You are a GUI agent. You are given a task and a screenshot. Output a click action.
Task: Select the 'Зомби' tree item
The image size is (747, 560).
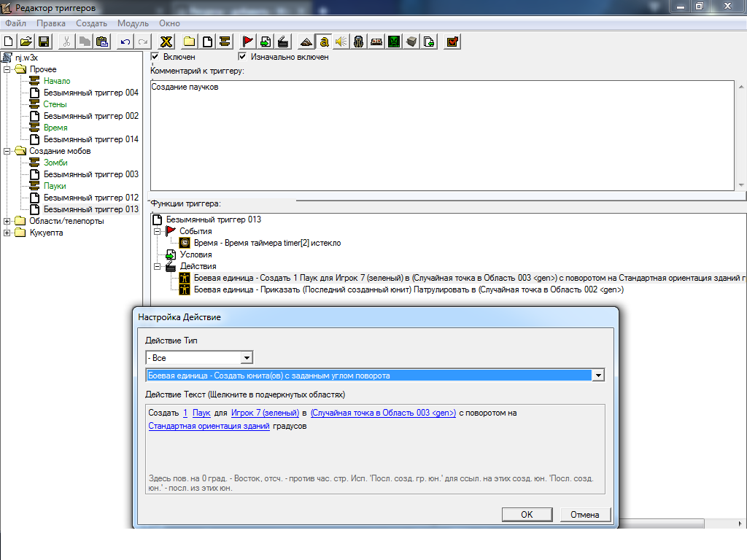coord(55,163)
